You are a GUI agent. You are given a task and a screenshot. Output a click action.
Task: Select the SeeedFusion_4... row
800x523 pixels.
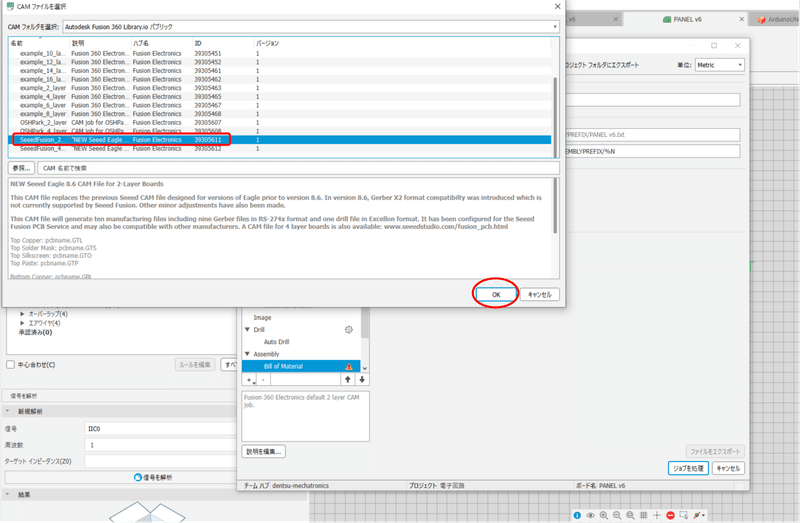(280, 148)
